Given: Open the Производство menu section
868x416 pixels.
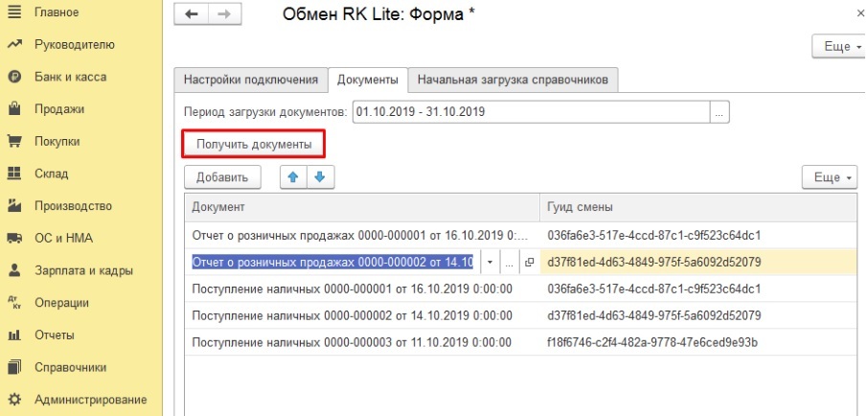Looking at the screenshot, I should (73, 206).
